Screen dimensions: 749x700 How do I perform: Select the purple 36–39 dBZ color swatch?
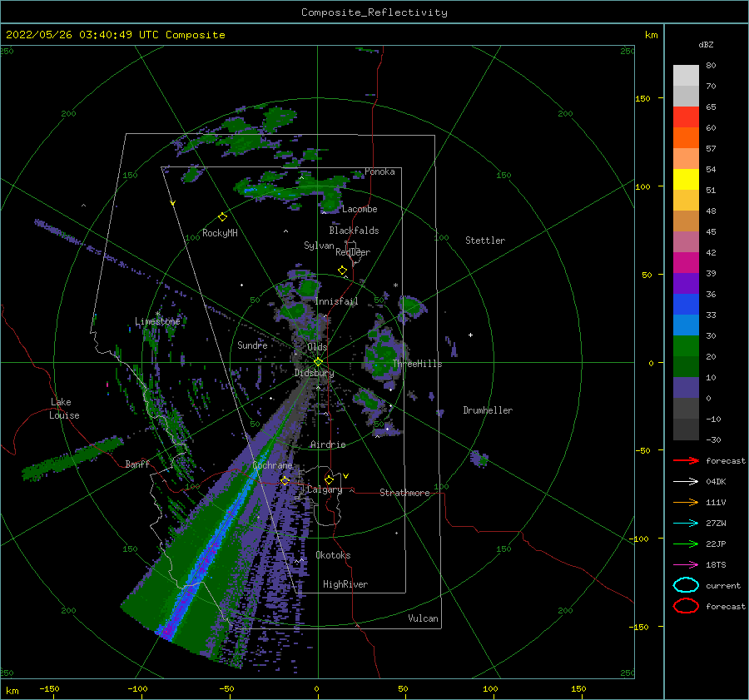coord(686,284)
